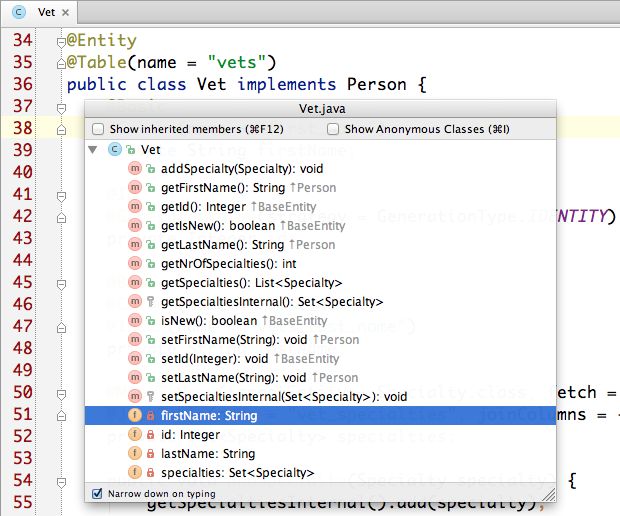Toggle fold marker at line 45
The width and height of the screenshot is (620, 516).
tap(61, 284)
